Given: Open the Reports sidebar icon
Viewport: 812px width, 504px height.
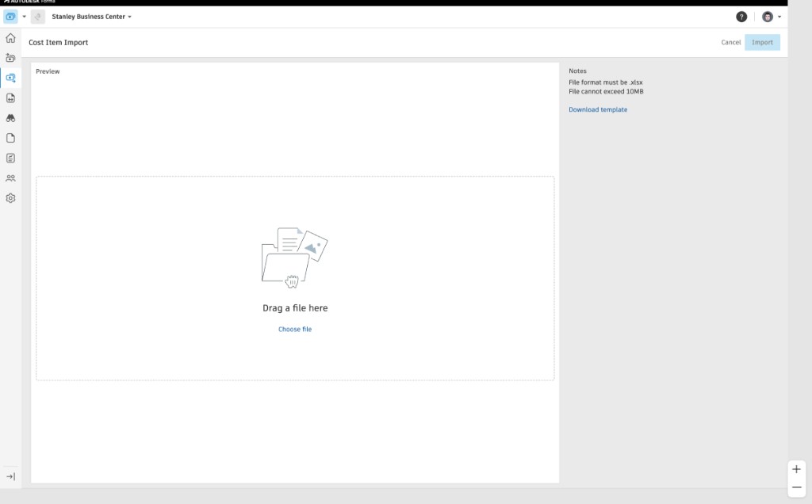Looking at the screenshot, I should point(10,158).
